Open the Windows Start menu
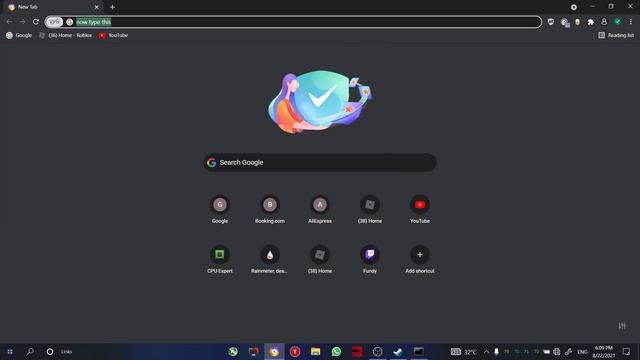This screenshot has width=640, height=360. (10, 351)
